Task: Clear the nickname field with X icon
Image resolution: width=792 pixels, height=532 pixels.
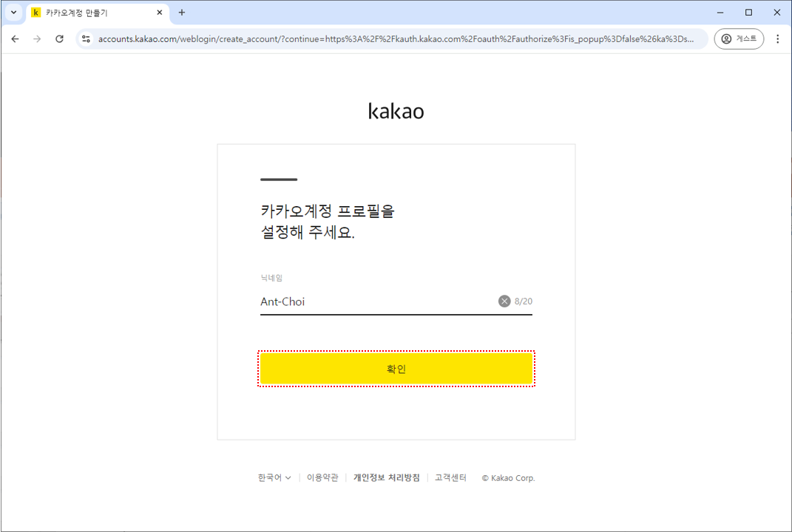Action: click(504, 301)
